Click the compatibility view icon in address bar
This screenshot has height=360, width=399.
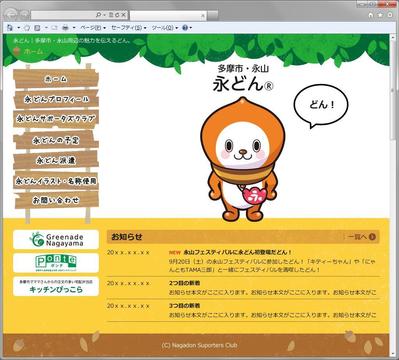(x=111, y=15)
